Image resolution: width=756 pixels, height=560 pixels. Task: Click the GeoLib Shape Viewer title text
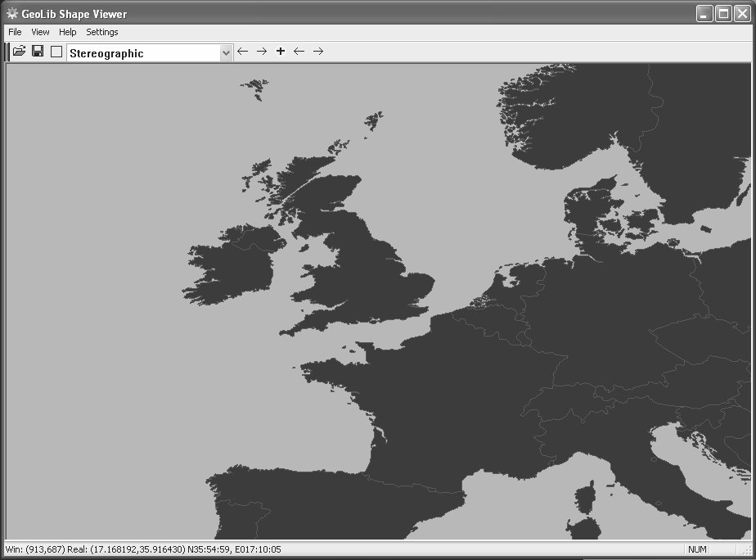(x=74, y=14)
